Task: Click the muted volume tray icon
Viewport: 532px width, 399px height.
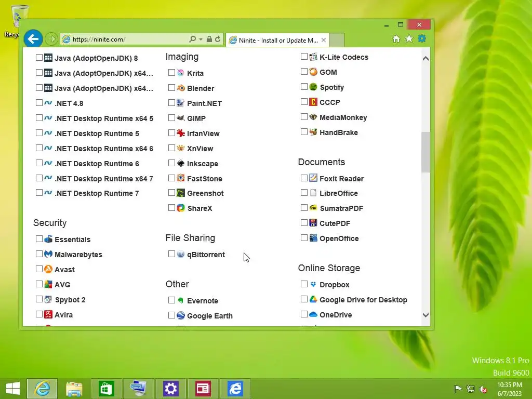Action: (x=483, y=389)
